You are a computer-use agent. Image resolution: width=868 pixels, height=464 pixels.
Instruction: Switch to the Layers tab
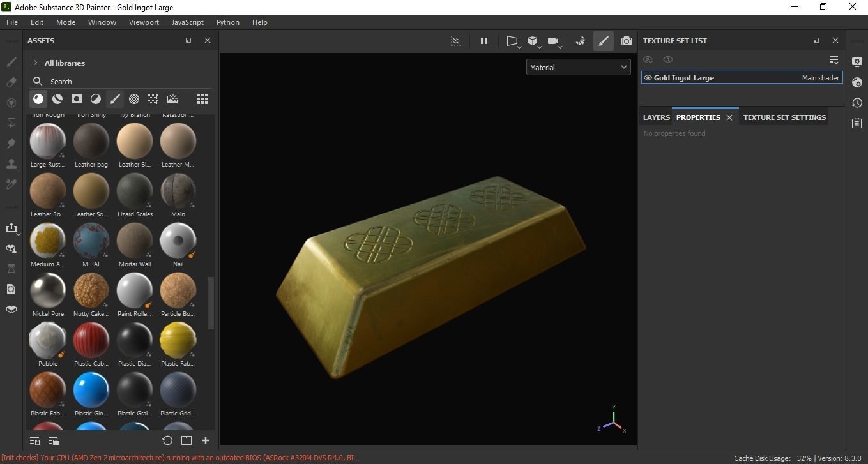656,117
